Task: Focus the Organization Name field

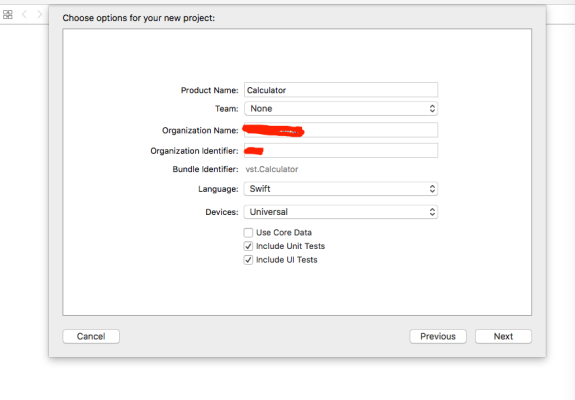Action: click(x=341, y=130)
